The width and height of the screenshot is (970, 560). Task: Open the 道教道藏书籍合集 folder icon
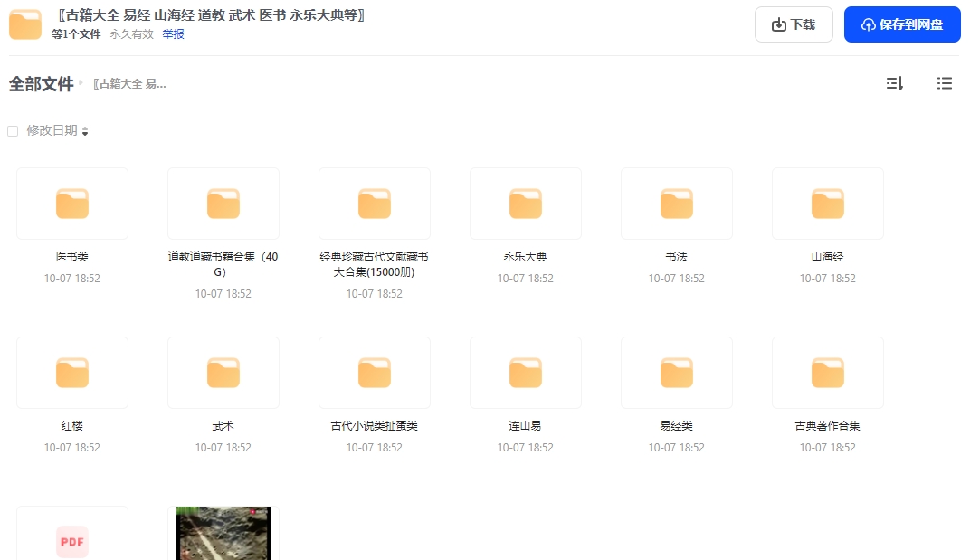click(x=223, y=204)
